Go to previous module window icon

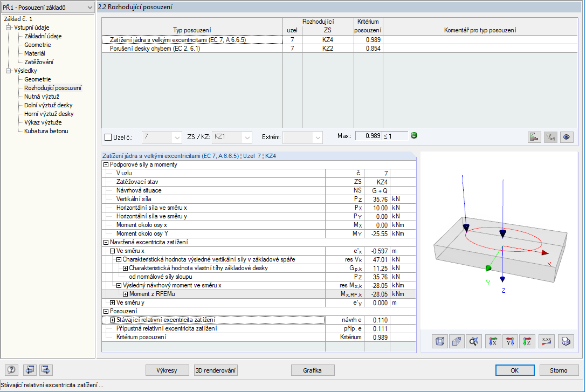[x=30, y=370]
